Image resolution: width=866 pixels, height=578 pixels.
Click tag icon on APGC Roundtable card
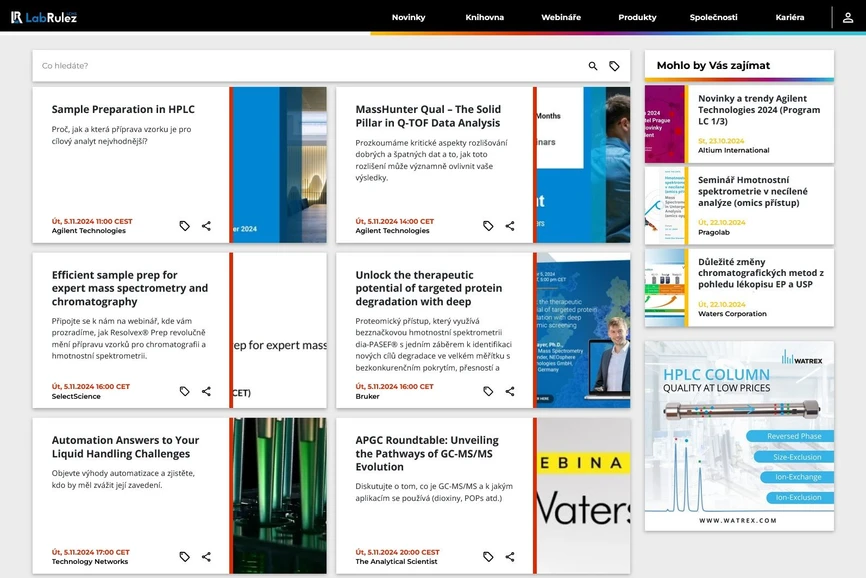tap(488, 556)
